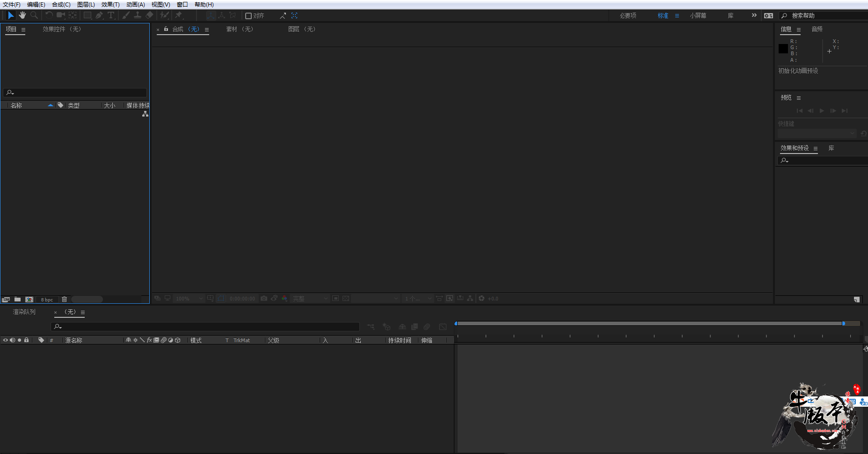Viewport: 868px width, 454px height.
Task: Open the 图层(L) menu
Action: [x=86, y=4]
